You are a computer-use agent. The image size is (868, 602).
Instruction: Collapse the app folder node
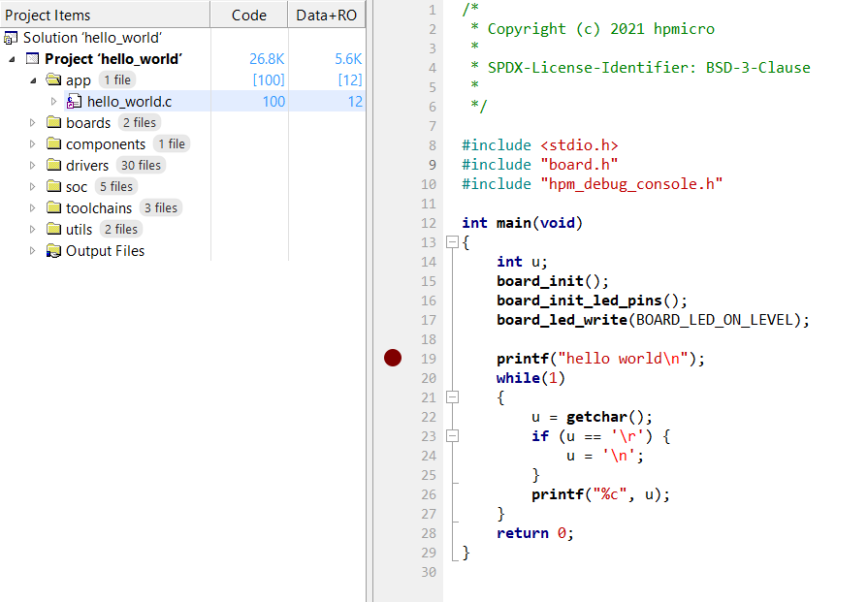tap(33, 80)
